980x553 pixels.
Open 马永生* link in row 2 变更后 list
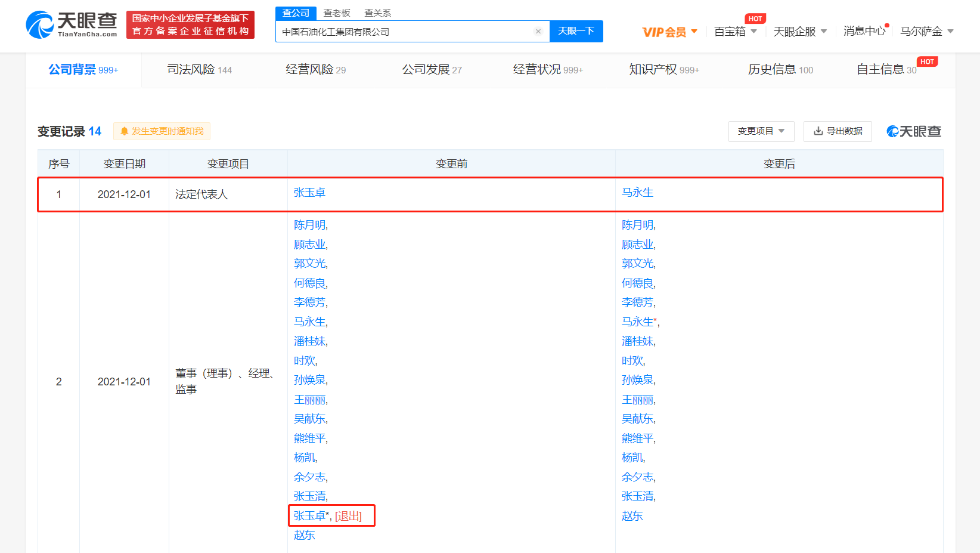(x=640, y=322)
